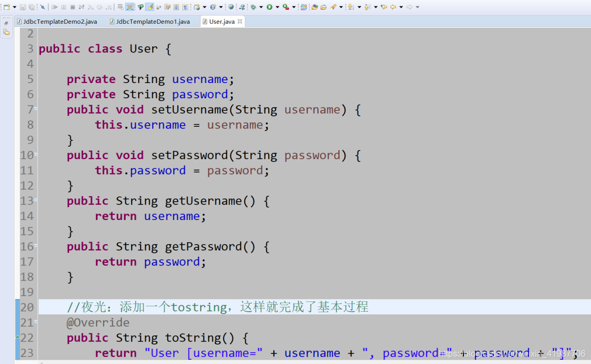591x364 pixels.
Task: Click the Search flashlight icon
Action: tap(333, 7)
